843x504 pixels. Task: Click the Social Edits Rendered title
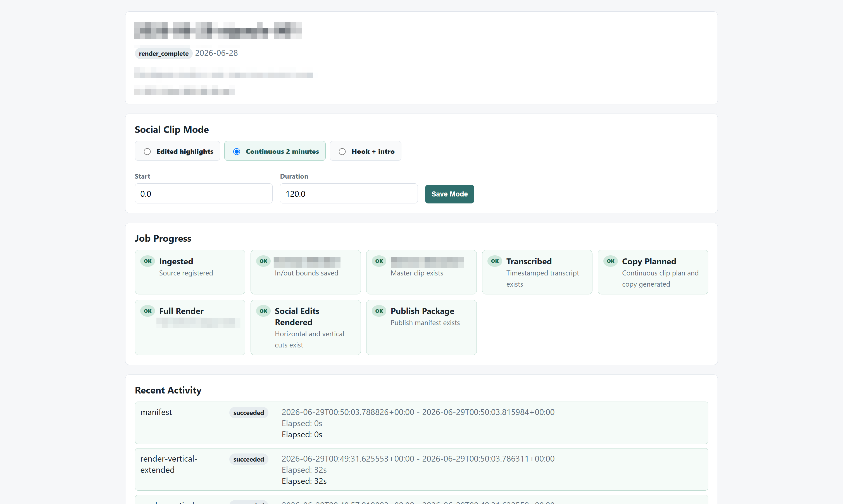[297, 316]
